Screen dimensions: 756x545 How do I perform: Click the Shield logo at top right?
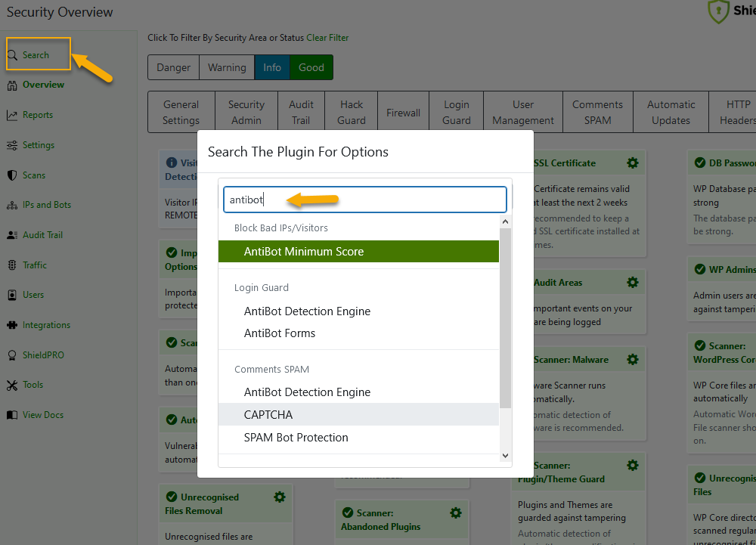coord(718,11)
